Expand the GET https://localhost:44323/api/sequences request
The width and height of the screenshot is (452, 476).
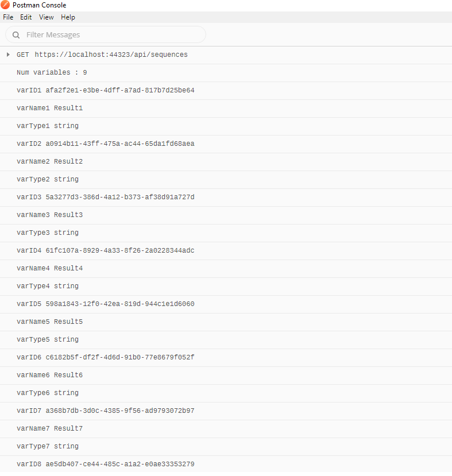click(x=7, y=55)
